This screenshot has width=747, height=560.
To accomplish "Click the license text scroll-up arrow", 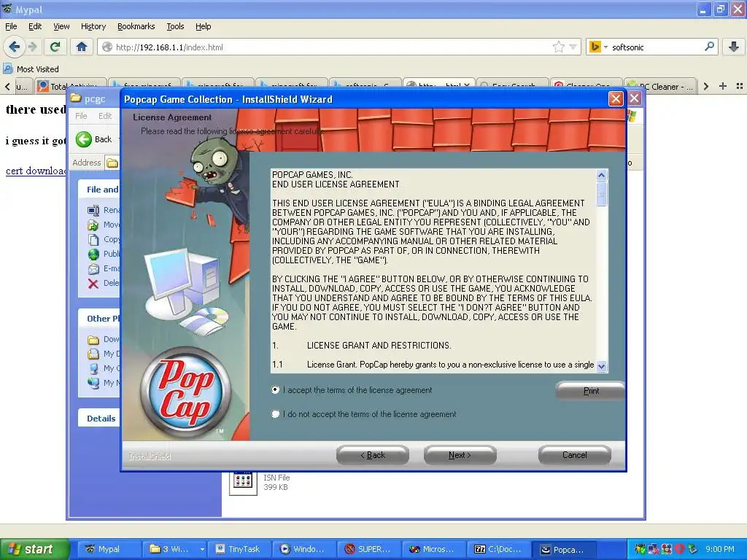I will point(602,175).
